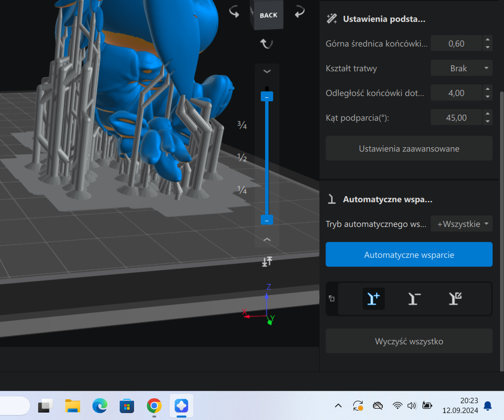Step layer slider down with top chevron
The height and width of the screenshot is (420, 504).
(x=267, y=71)
